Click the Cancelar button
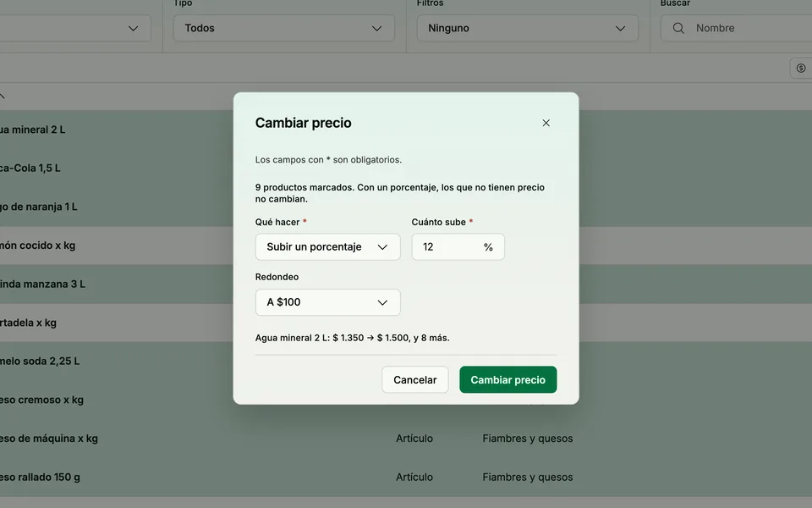 (414, 379)
